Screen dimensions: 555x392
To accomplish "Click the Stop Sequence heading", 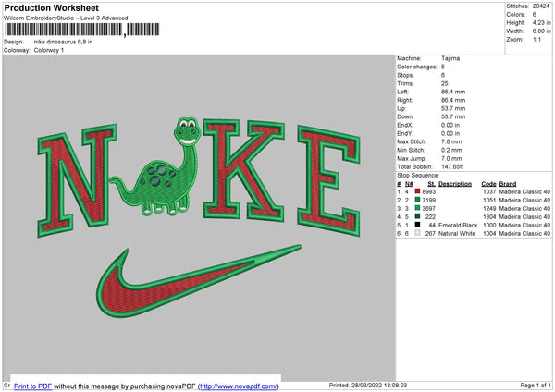I will point(418,176).
